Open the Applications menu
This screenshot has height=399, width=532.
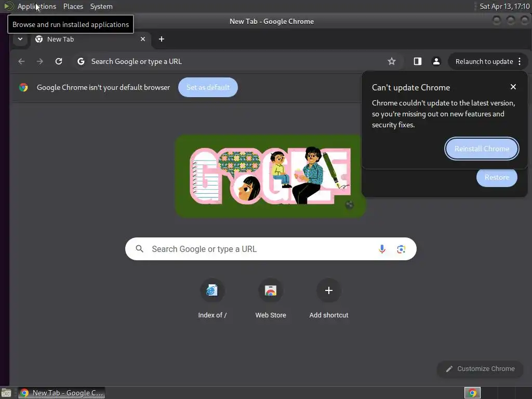[37, 6]
